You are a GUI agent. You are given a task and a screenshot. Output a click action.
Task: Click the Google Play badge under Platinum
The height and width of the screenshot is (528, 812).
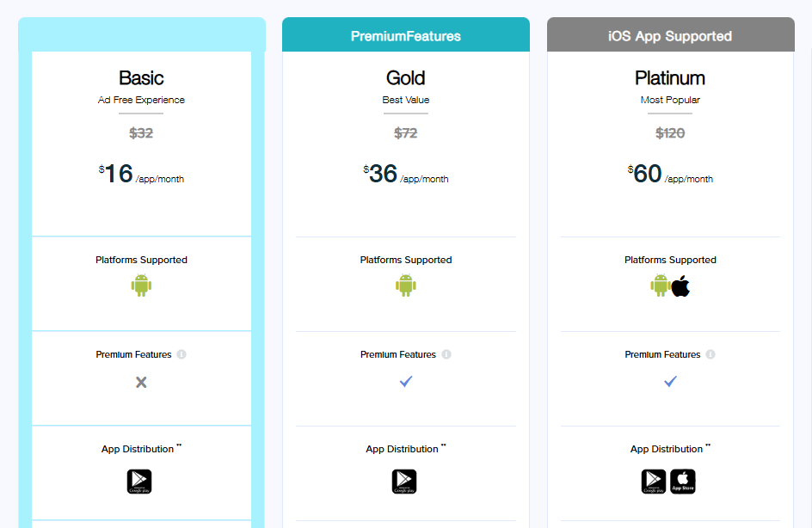point(654,482)
